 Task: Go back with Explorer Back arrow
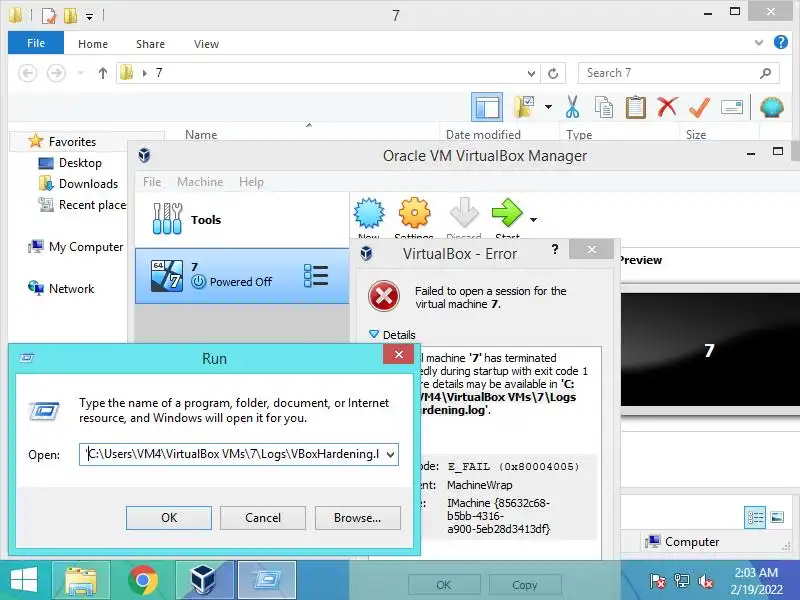(x=28, y=73)
